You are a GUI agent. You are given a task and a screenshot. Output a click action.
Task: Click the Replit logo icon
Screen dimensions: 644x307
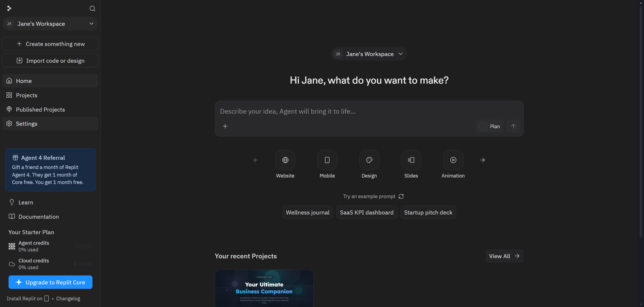(9, 9)
